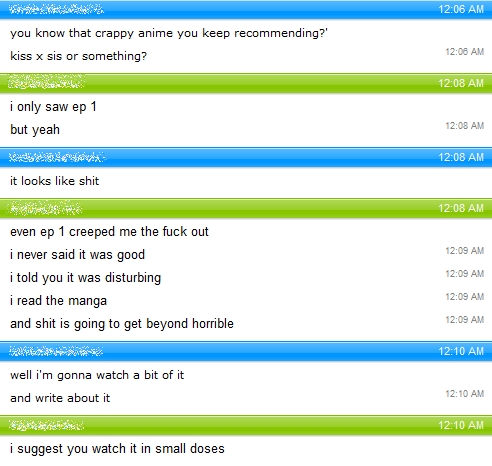Image resolution: width=492 pixels, height=466 pixels.
Task: Click the green sender header bar at 12:10 AM
Action: tap(246, 425)
